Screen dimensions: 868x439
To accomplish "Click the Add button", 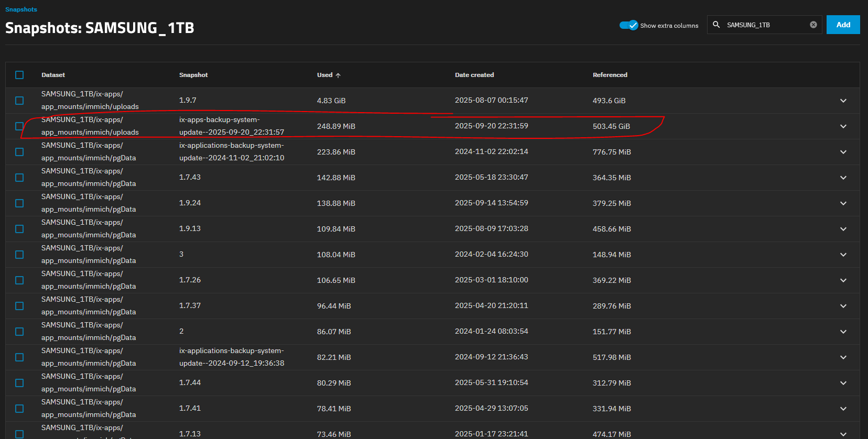I will [x=843, y=25].
